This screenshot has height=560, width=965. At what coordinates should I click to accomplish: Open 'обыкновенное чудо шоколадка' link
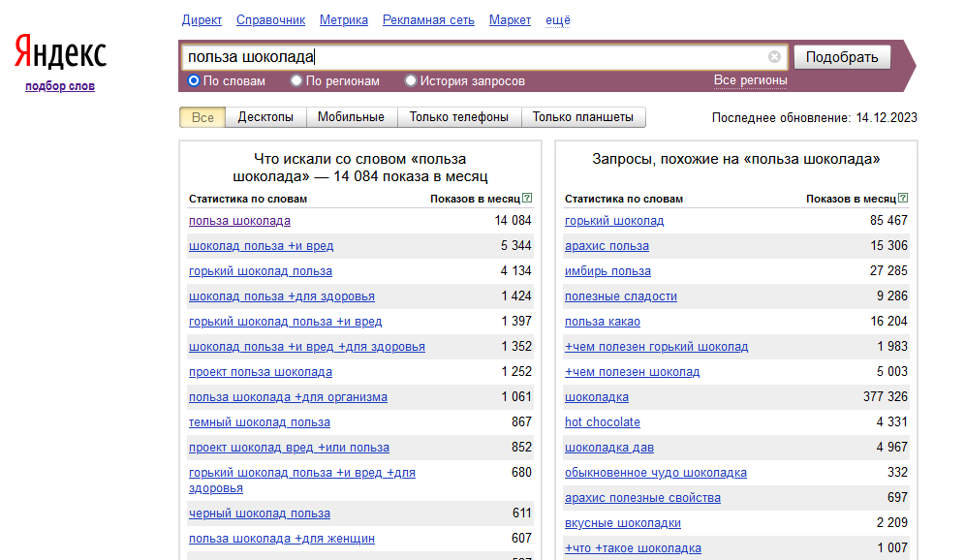[x=656, y=473]
